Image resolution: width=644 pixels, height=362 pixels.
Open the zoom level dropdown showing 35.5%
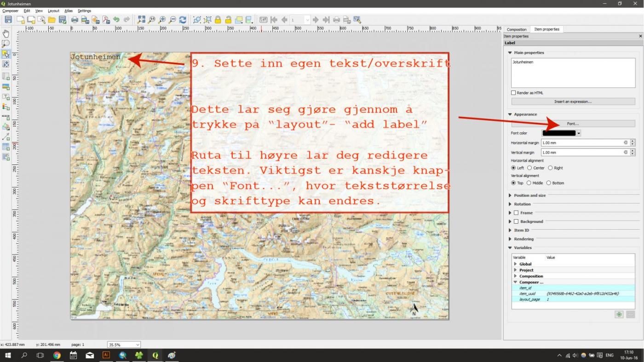tap(124, 345)
